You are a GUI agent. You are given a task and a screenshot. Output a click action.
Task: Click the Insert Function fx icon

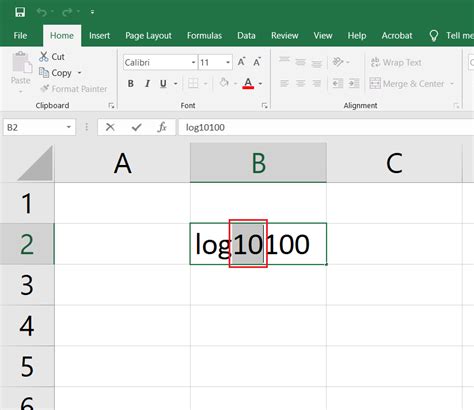162,127
